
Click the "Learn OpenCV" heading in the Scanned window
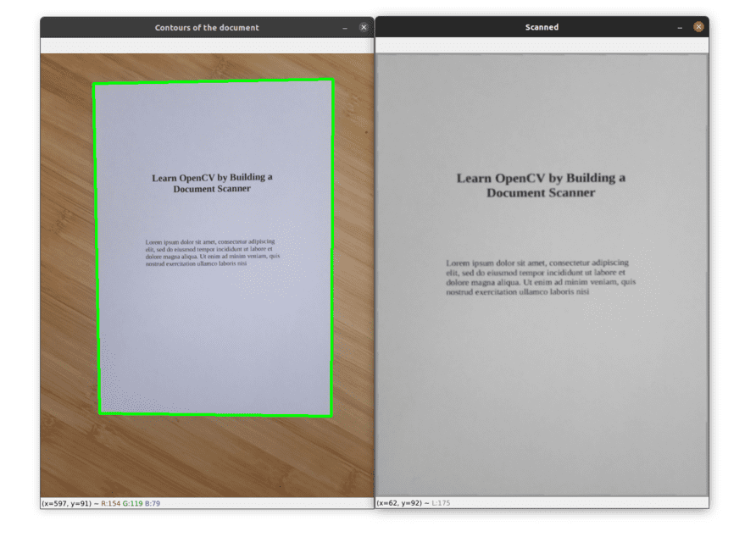[541, 185]
